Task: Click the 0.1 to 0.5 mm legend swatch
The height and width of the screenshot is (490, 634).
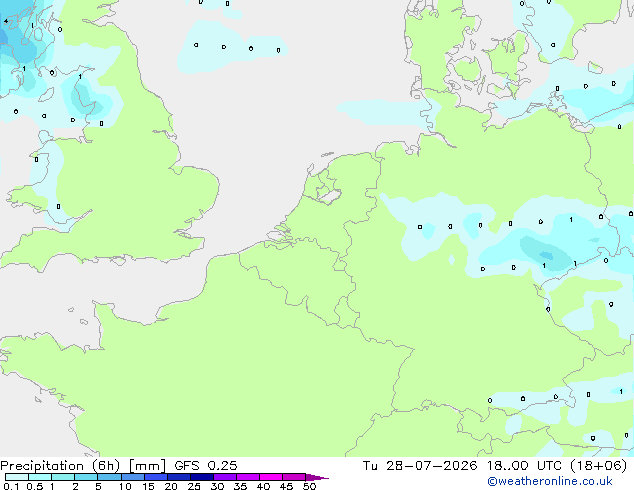Action: tap(17, 477)
